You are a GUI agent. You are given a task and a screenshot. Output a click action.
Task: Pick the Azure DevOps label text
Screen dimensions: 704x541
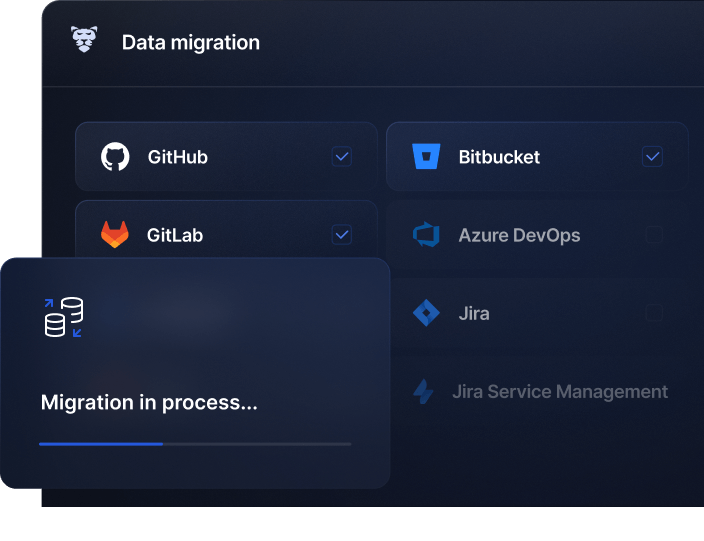tap(519, 236)
